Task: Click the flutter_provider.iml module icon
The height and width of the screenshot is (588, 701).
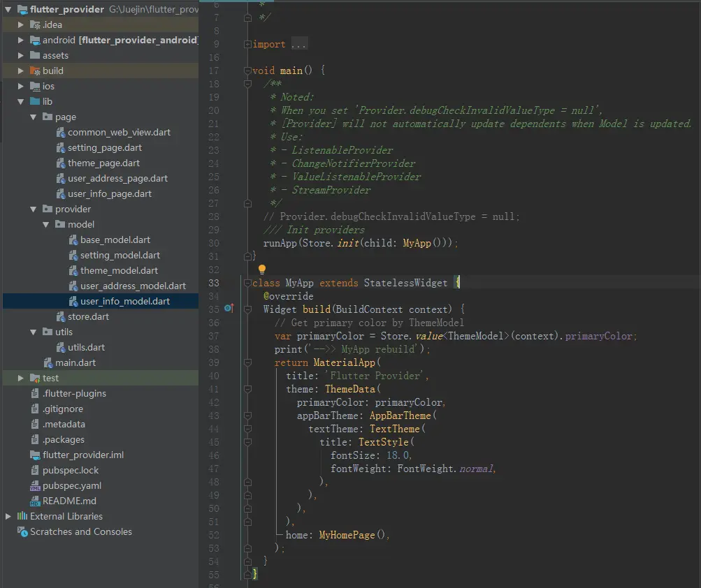Action: [35, 455]
